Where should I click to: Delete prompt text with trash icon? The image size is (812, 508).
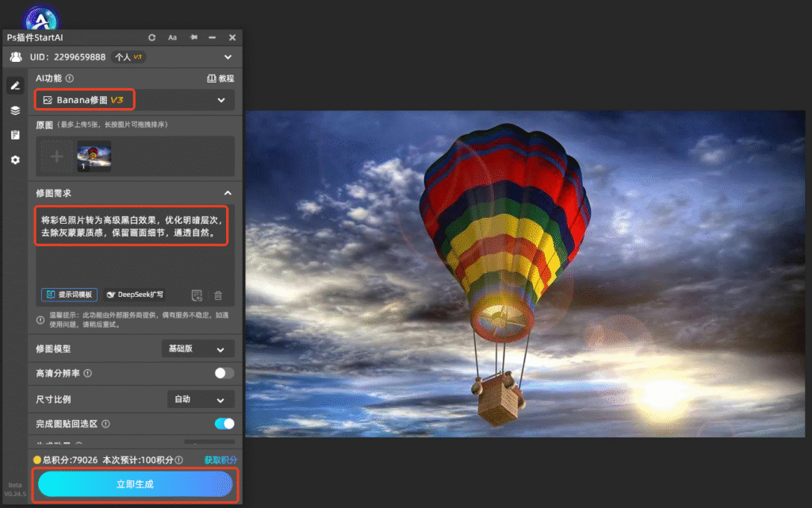point(218,295)
